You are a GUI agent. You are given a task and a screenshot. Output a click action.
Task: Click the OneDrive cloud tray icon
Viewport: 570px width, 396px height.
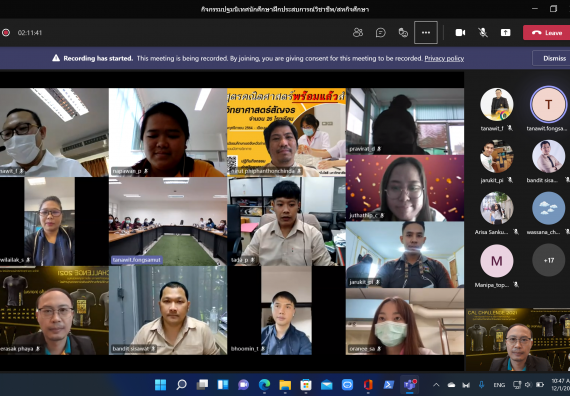(x=451, y=385)
